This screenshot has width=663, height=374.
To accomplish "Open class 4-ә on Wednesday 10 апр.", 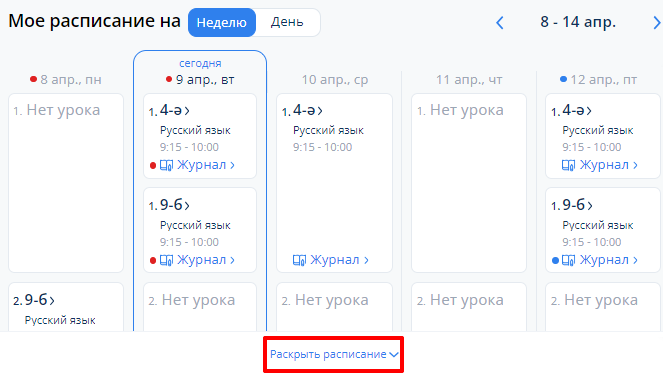I will tap(308, 111).
